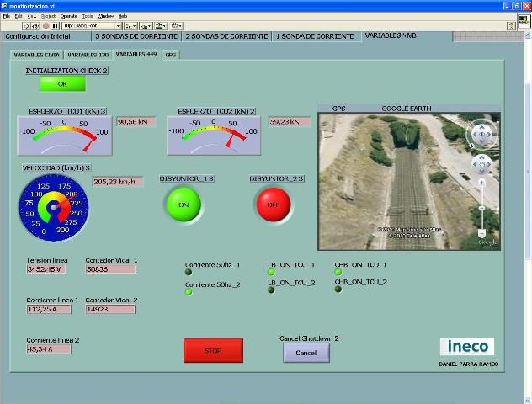This screenshot has height=404, width=532.
Task: Switch to Configuración Inicial tab
Action: coord(45,36)
